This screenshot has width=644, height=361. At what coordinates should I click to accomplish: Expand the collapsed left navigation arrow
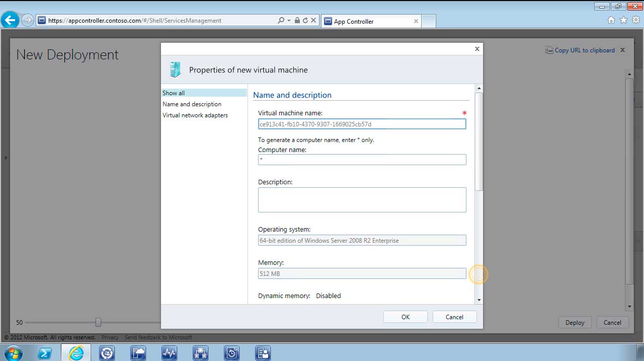pyautogui.click(x=6, y=158)
